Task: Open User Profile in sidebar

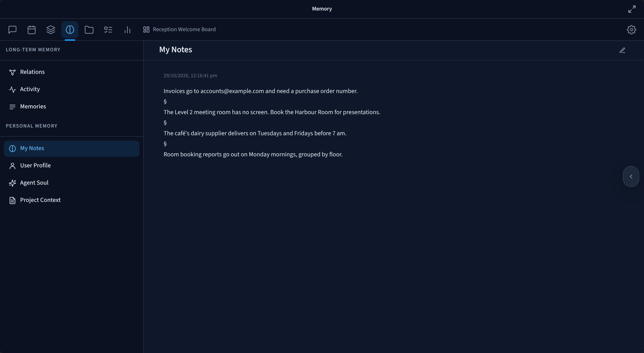Action: (71, 166)
